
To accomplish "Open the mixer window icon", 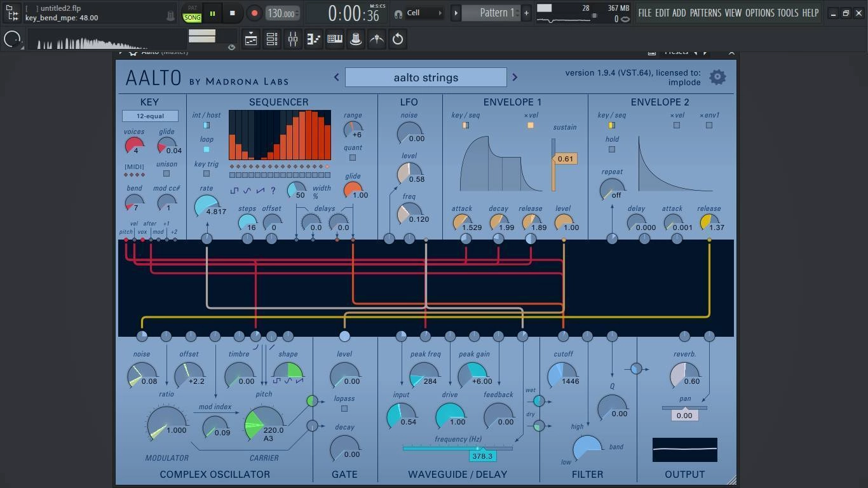I will point(293,39).
